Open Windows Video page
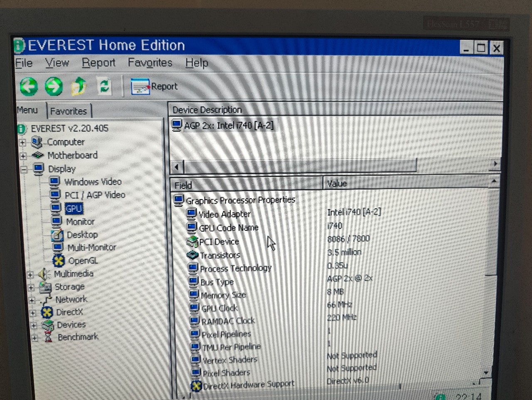532x400 pixels. [93, 182]
